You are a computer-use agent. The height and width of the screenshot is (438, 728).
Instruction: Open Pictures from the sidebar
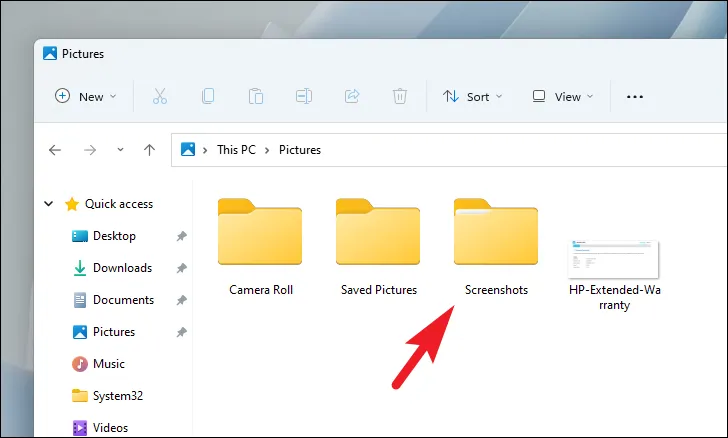114,332
